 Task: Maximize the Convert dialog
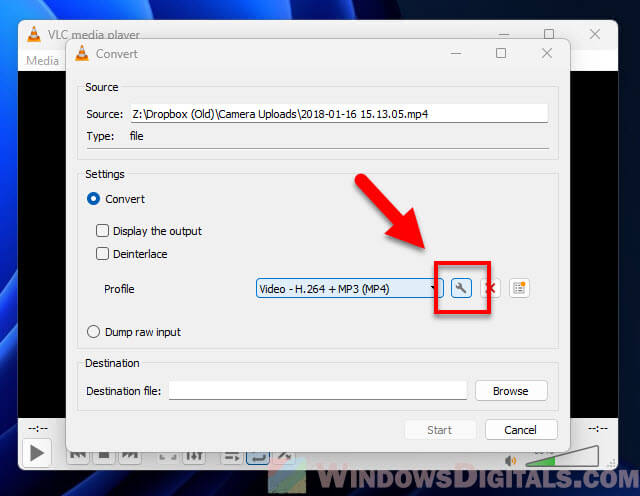pyautogui.click(x=501, y=53)
